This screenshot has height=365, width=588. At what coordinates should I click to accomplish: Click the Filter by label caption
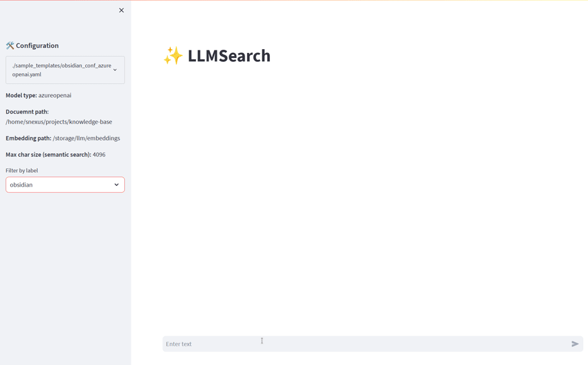(x=21, y=170)
